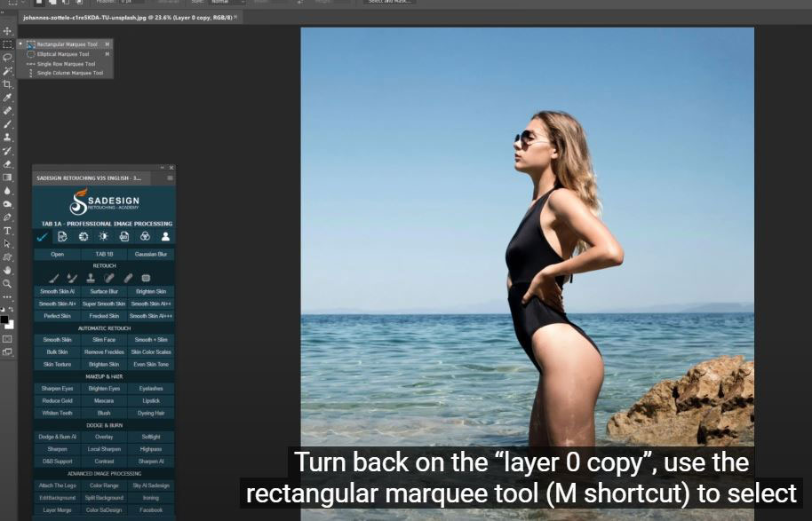812x521 pixels.
Task: Select the Crop tool
Action: pyautogui.click(x=7, y=83)
